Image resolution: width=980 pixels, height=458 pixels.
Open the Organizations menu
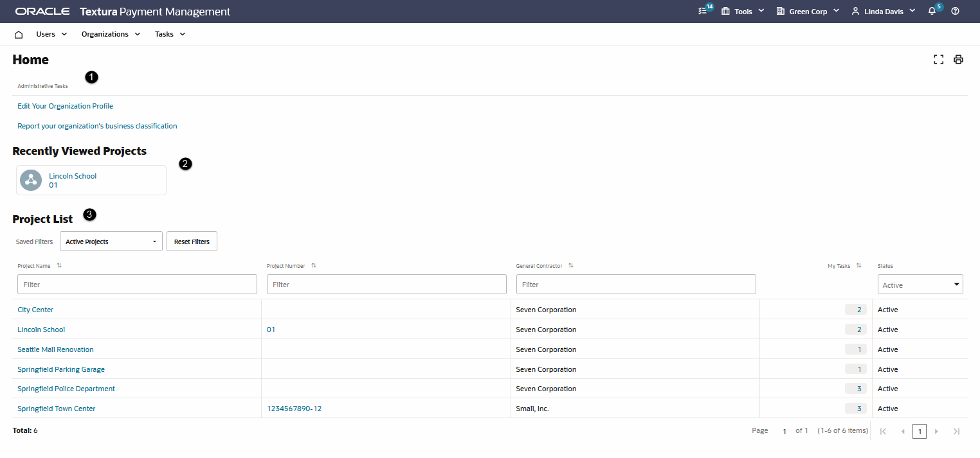point(111,34)
